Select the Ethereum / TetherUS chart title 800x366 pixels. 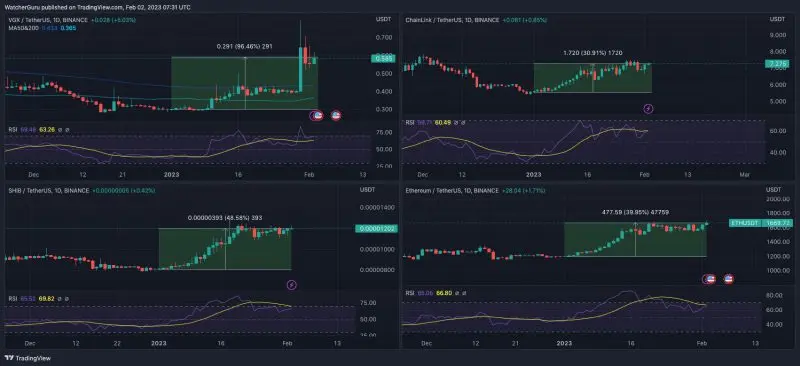452,190
